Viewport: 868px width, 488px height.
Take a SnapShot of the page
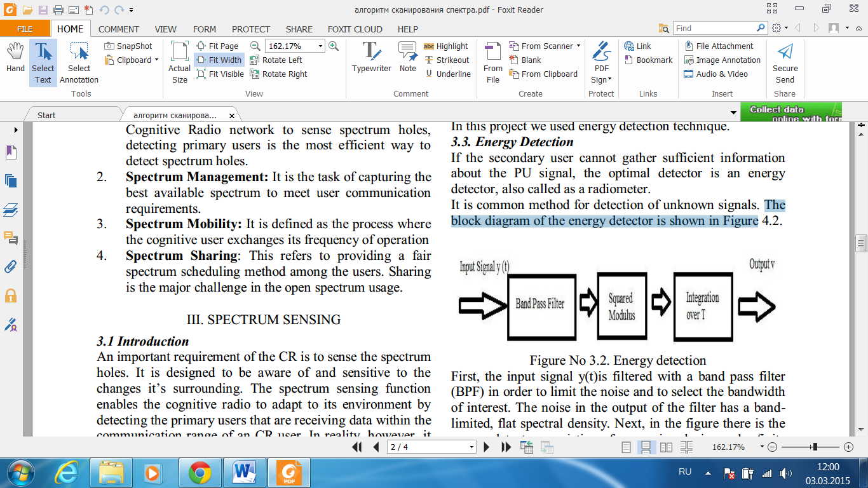(128, 46)
